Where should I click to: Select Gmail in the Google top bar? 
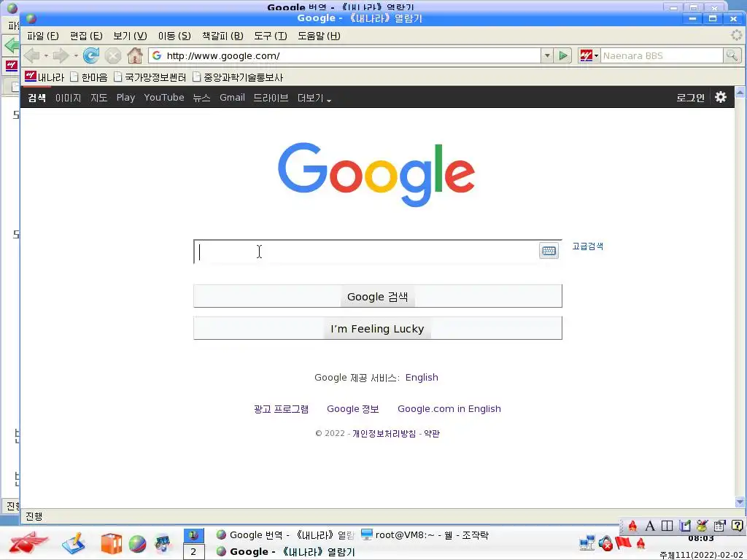(232, 97)
